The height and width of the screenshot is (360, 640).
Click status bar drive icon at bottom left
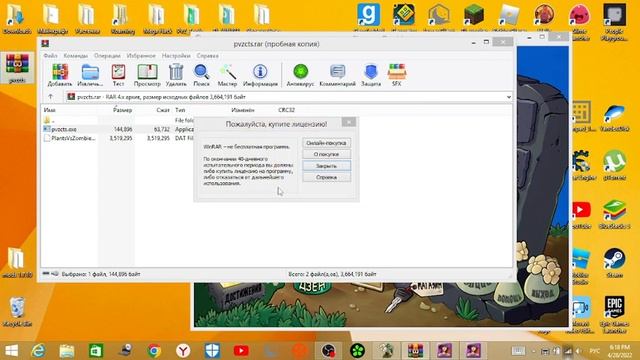46,274
